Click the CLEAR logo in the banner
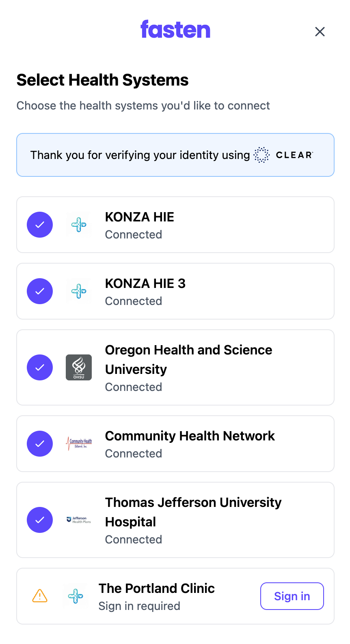This screenshot has width=350, height=644. coord(283,155)
